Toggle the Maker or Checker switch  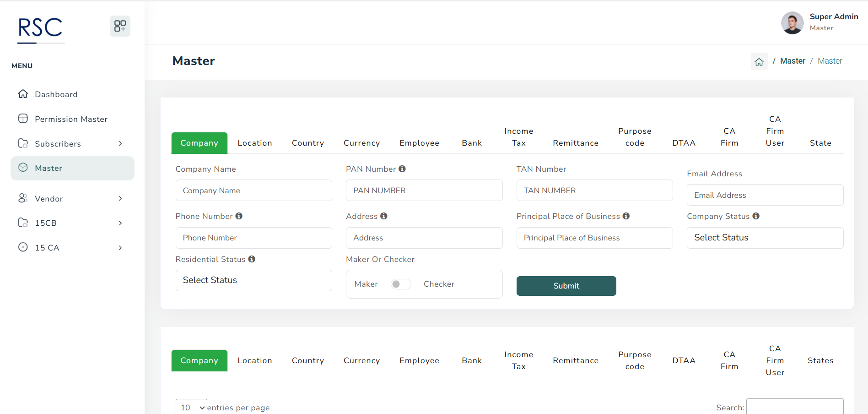point(401,284)
